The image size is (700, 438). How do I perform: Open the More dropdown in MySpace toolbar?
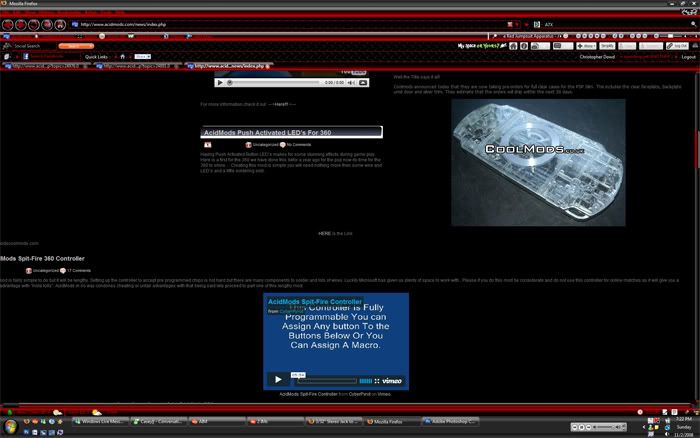[x=586, y=46]
